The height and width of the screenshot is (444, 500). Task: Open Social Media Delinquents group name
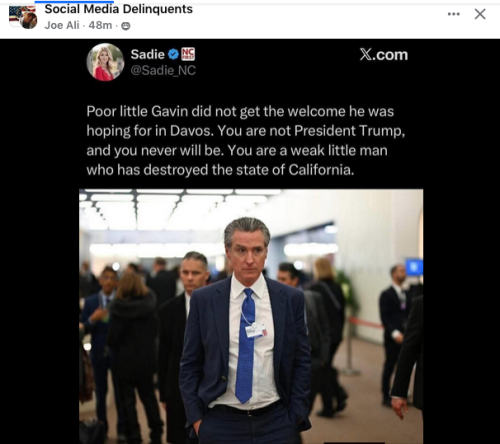coord(119,9)
